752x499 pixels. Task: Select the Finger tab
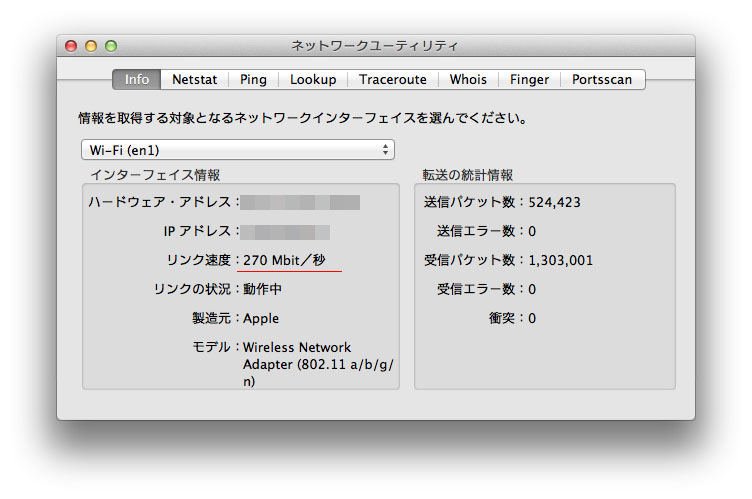(x=529, y=80)
